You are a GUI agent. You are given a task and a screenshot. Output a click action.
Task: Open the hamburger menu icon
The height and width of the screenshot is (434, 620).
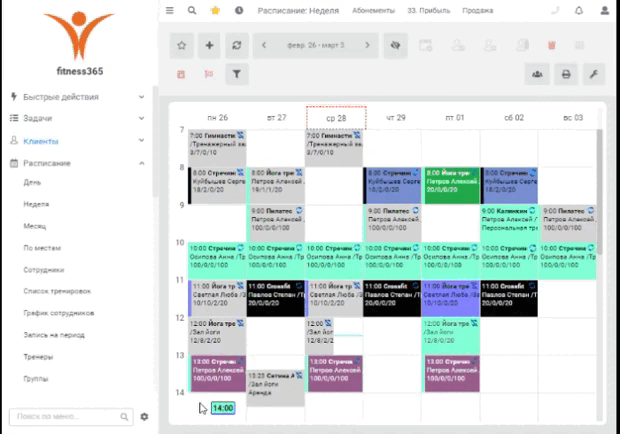[x=170, y=11]
